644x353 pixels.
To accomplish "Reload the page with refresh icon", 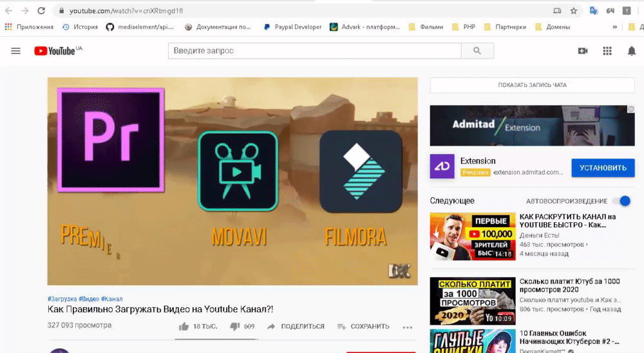I will (41, 11).
